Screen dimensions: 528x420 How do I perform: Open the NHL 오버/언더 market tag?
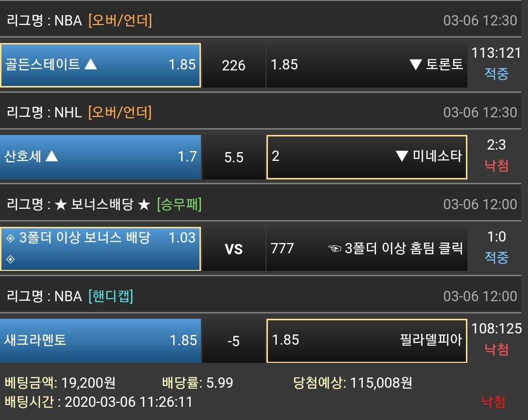click(120, 112)
